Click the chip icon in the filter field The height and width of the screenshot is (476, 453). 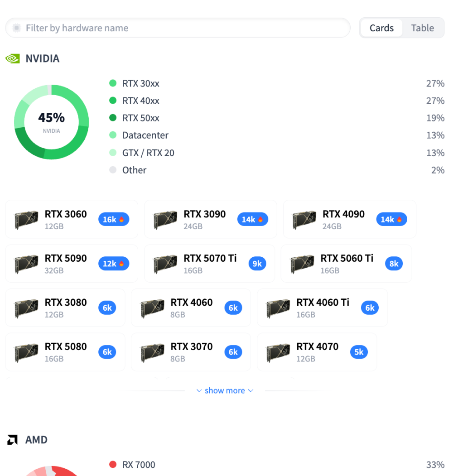click(17, 28)
